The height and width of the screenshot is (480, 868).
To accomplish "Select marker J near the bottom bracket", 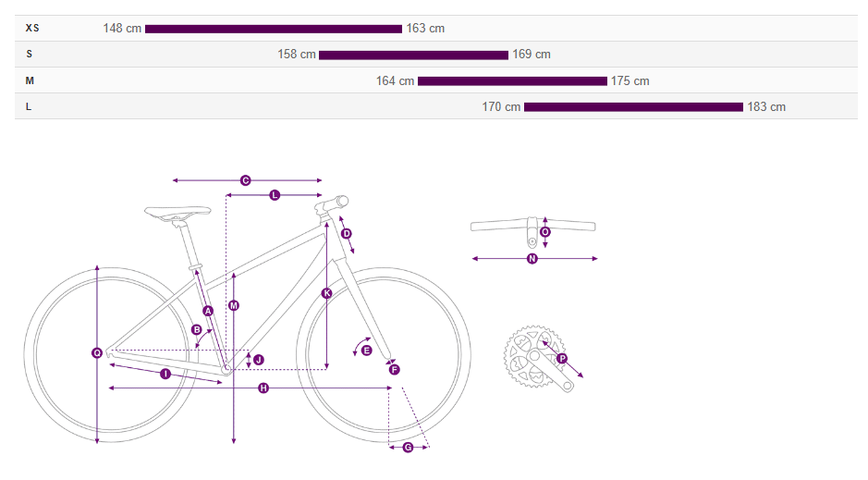I will click(x=259, y=359).
